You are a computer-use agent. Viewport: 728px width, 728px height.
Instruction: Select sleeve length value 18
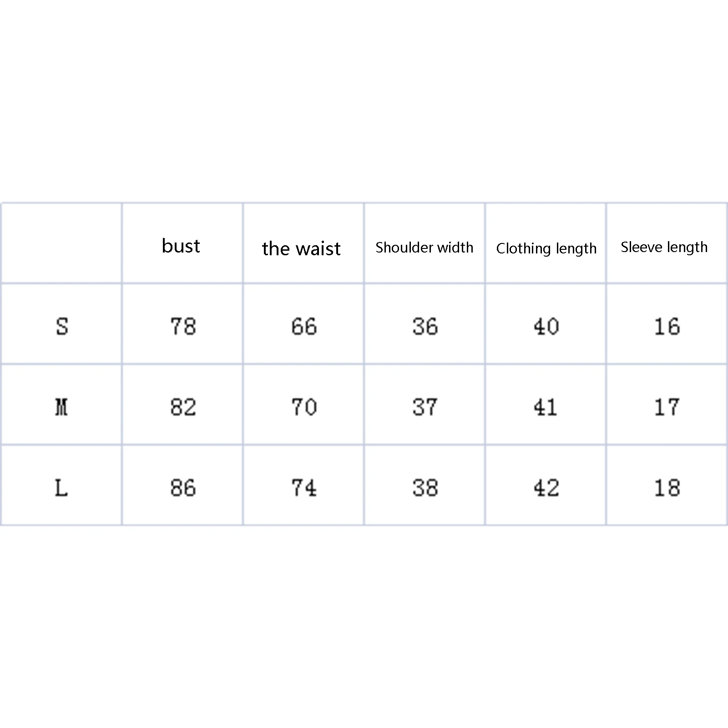tap(667, 488)
